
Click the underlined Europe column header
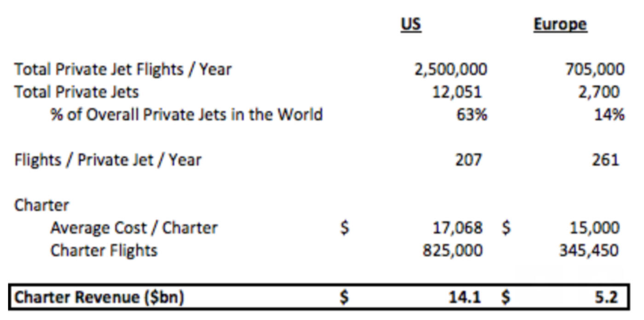tap(560, 24)
